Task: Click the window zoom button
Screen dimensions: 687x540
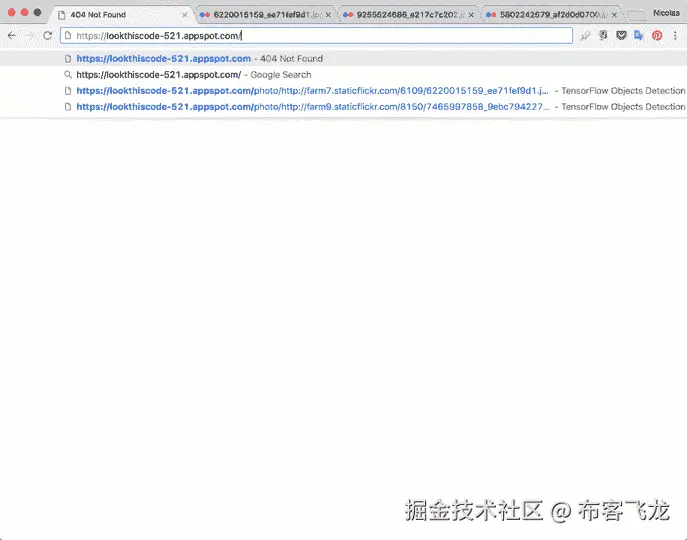Action: (x=38, y=12)
